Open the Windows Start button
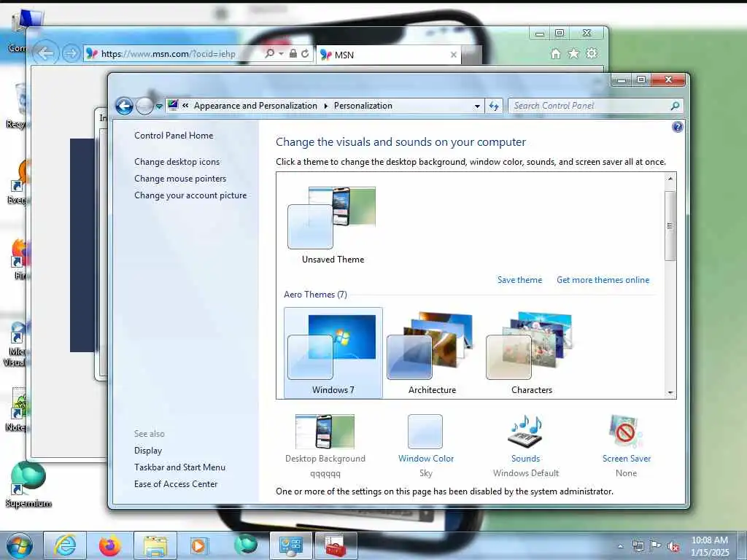Viewport: 747px width, 560px height. click(x=19, y=545)
